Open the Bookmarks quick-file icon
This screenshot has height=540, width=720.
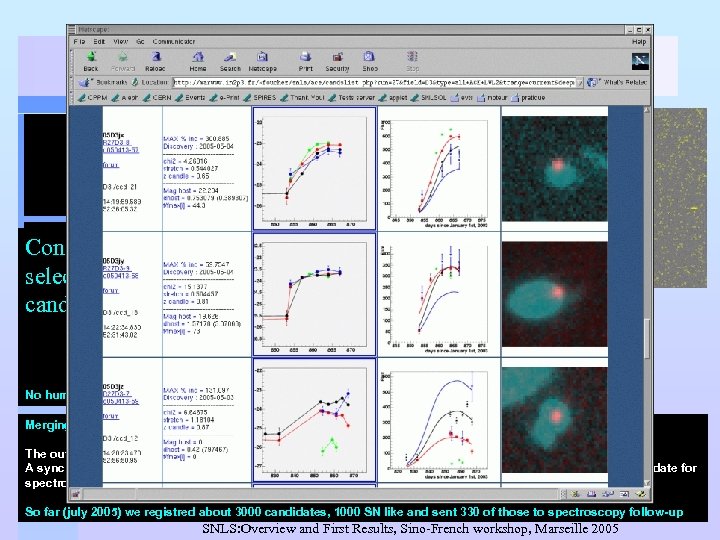click(84, 83)
